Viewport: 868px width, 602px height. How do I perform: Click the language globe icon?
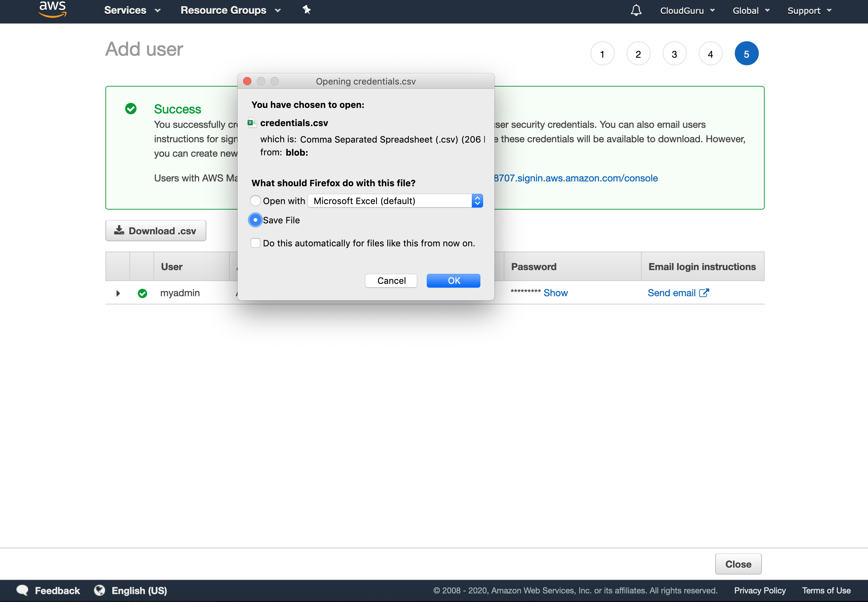(100, 590)
